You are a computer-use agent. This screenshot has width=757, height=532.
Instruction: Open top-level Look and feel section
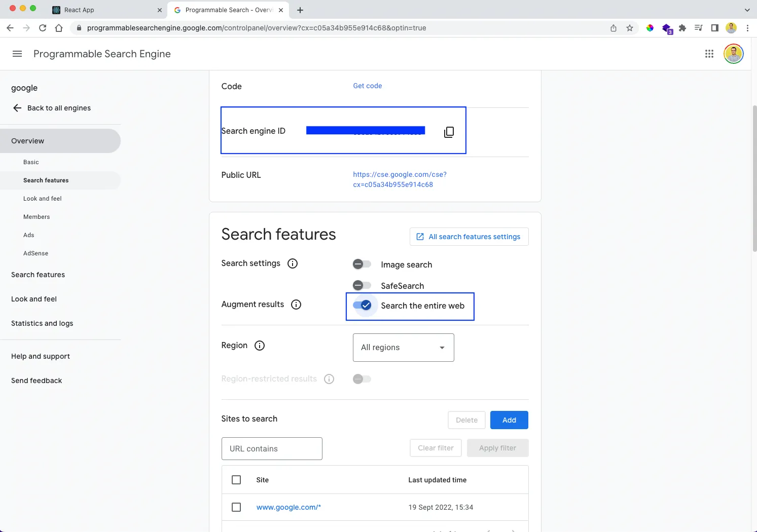(34, 299)
